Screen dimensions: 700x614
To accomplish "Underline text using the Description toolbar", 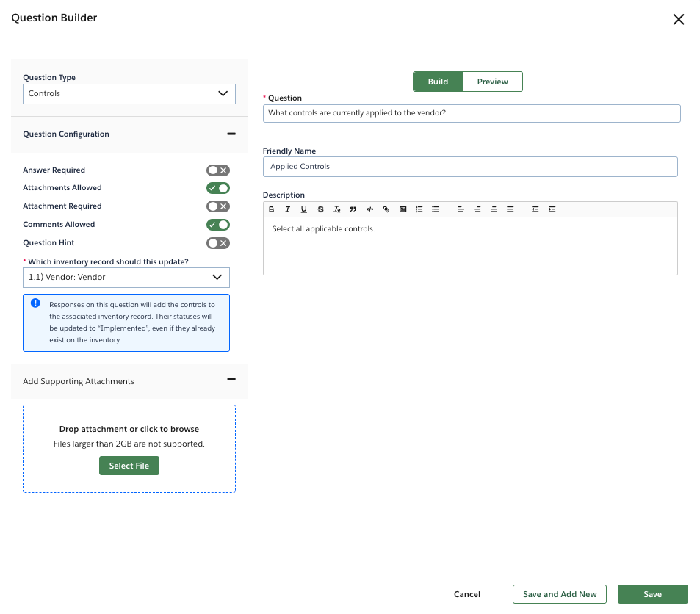I will click(303, 209).
